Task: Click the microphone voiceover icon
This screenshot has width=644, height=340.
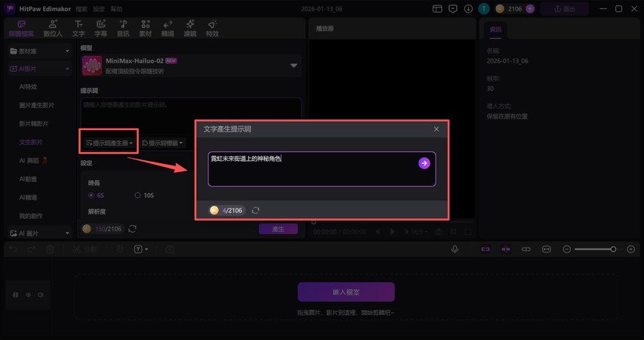Action: pyautogui.click(x=454, y=249)
